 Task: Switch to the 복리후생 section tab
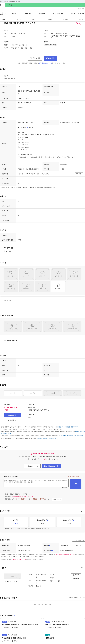click(50, 19)
